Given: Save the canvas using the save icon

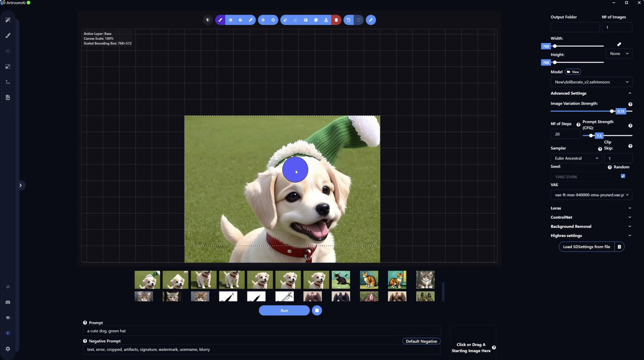Looking at the screenshot, I should point(305,20).
